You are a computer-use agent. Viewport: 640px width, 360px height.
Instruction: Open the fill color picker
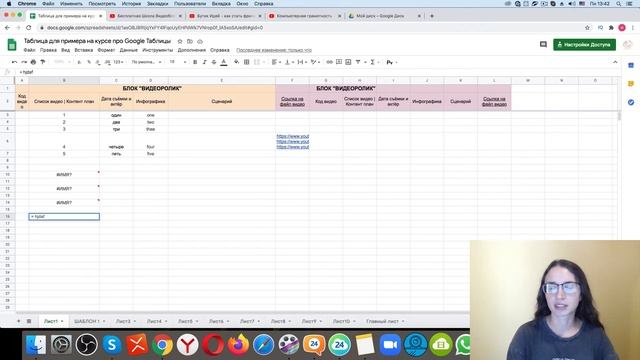pos(236,62)
